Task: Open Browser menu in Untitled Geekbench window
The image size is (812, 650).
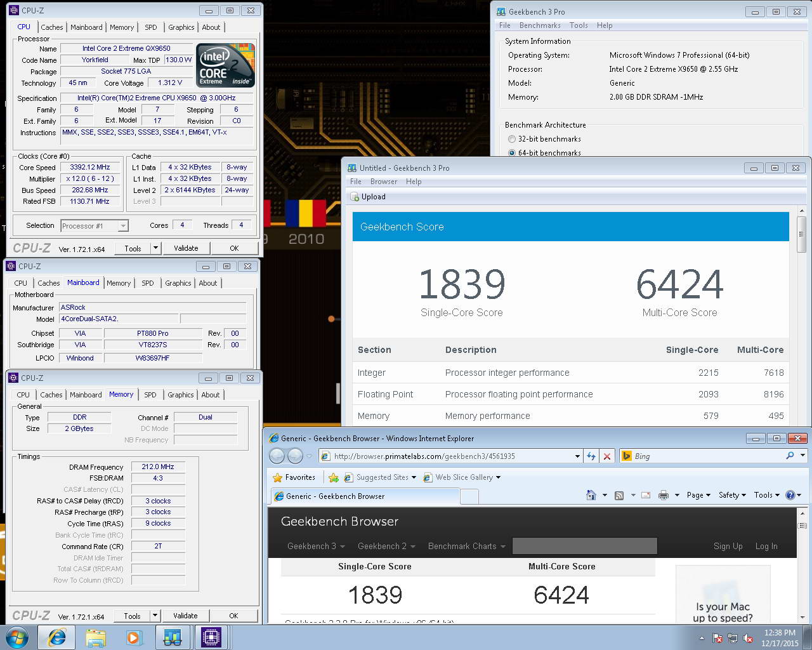Action: tap(384, 182)
